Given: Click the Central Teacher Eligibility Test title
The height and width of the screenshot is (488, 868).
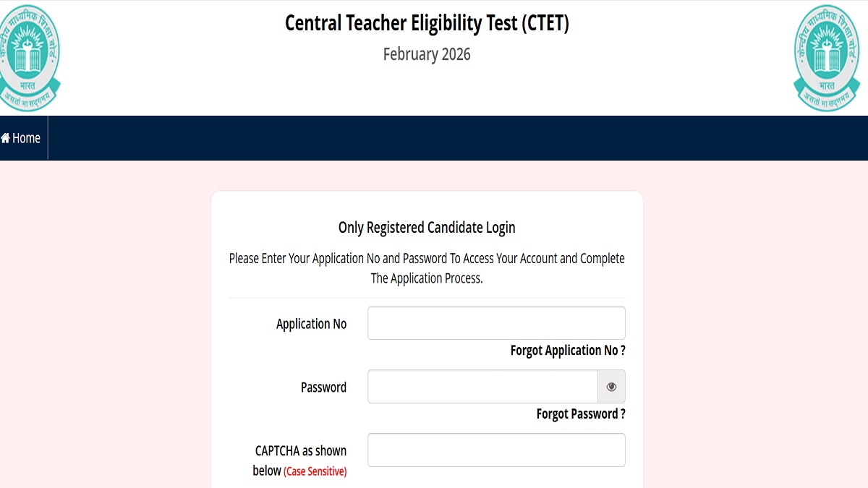Looking at the screenshot, I should coord(427,23).
